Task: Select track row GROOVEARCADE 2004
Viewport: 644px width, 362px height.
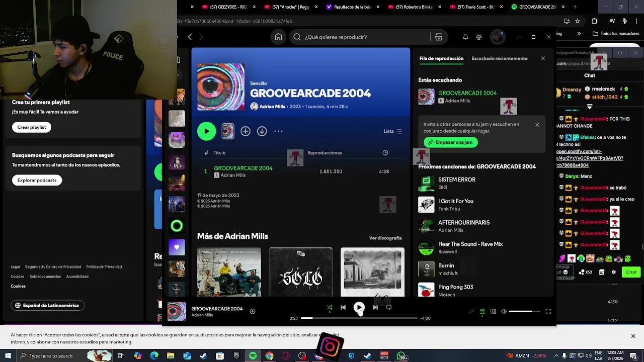Action: (300, 171)
